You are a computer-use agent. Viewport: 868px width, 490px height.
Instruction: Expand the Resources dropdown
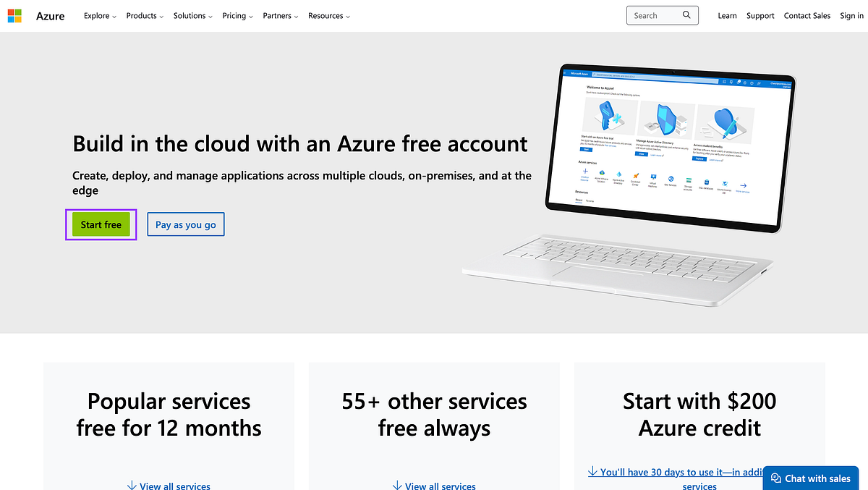(x=326, y=15)
